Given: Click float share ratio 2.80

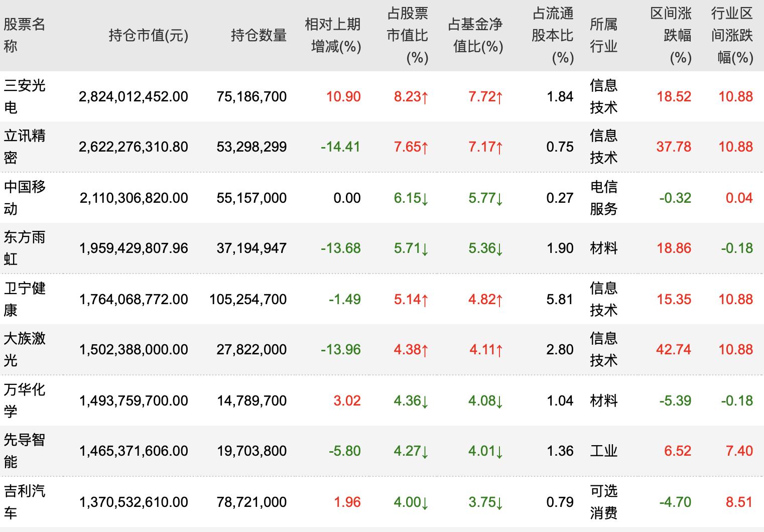Looking at the screenshot, I should click(x=560, y=349).
